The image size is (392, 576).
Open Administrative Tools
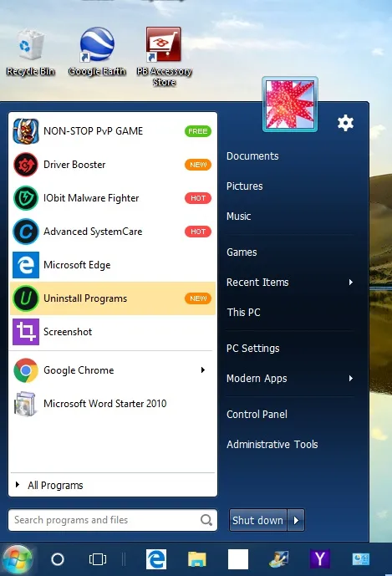272,445
